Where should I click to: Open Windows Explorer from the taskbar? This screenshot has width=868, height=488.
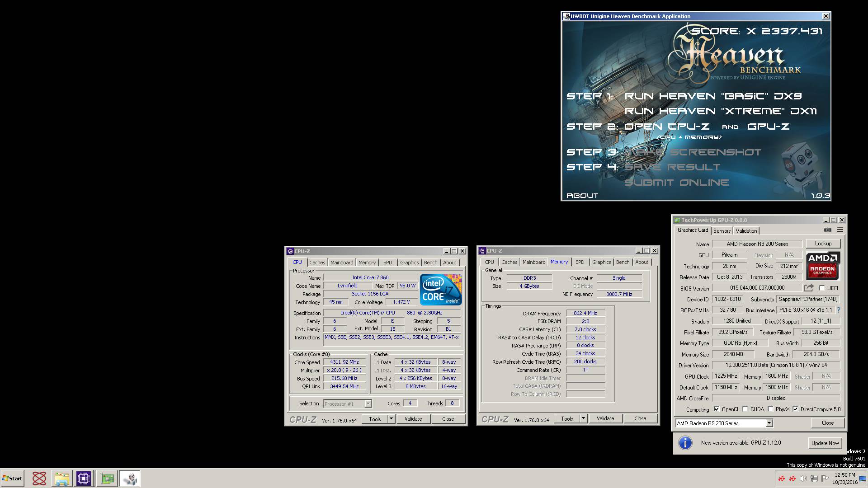pyautogui.click(x=62, y=479)
